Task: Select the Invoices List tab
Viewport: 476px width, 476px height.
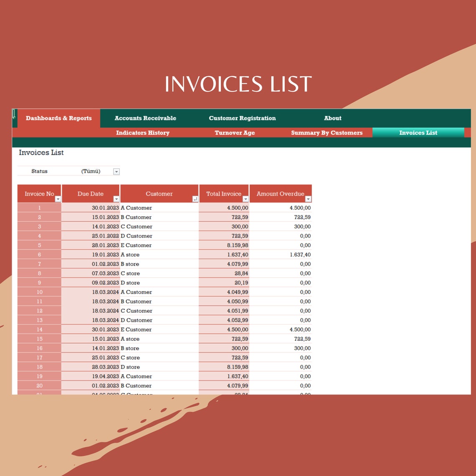Action: click(x=418, y=133)
